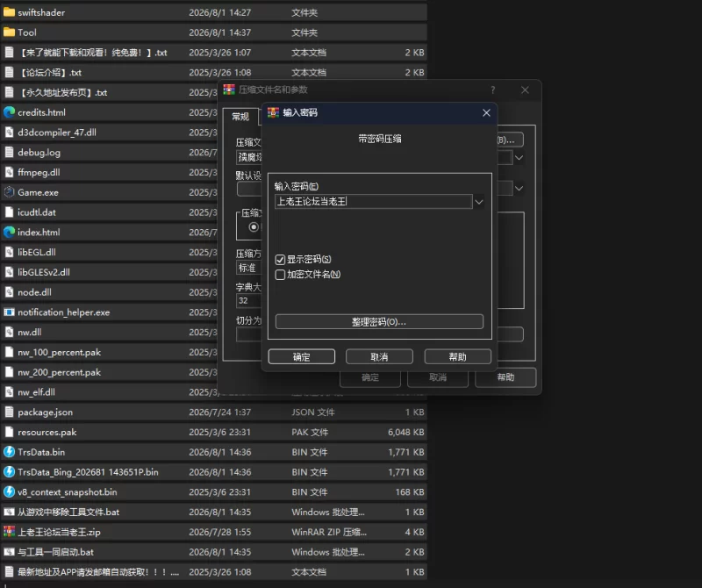
Task: Uncheck the 显示密码 checkbox
Action: [x=280, y=259]
